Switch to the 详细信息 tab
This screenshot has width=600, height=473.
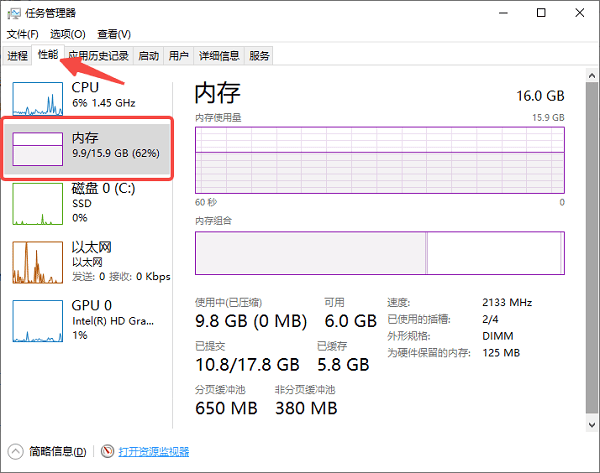tap(218, 56)
